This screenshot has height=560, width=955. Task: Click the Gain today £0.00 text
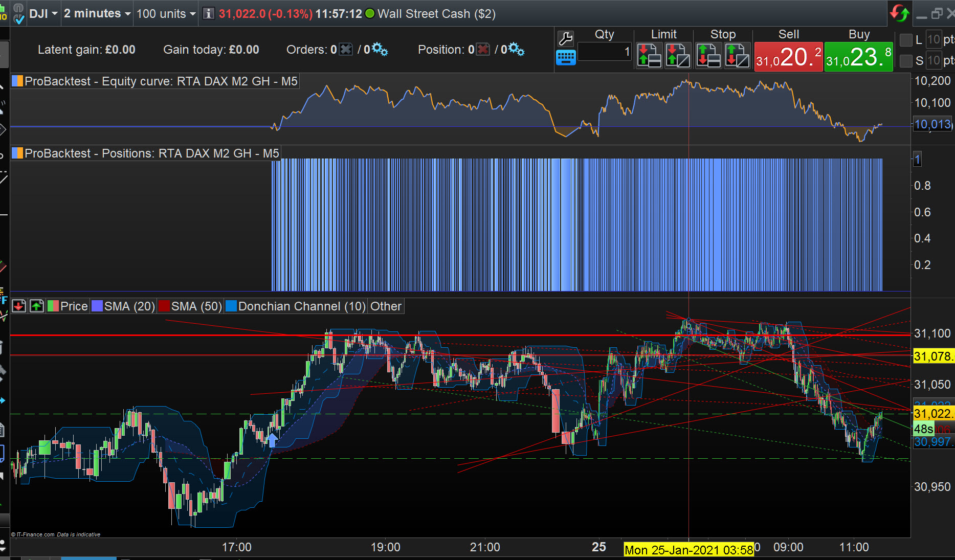211,50
